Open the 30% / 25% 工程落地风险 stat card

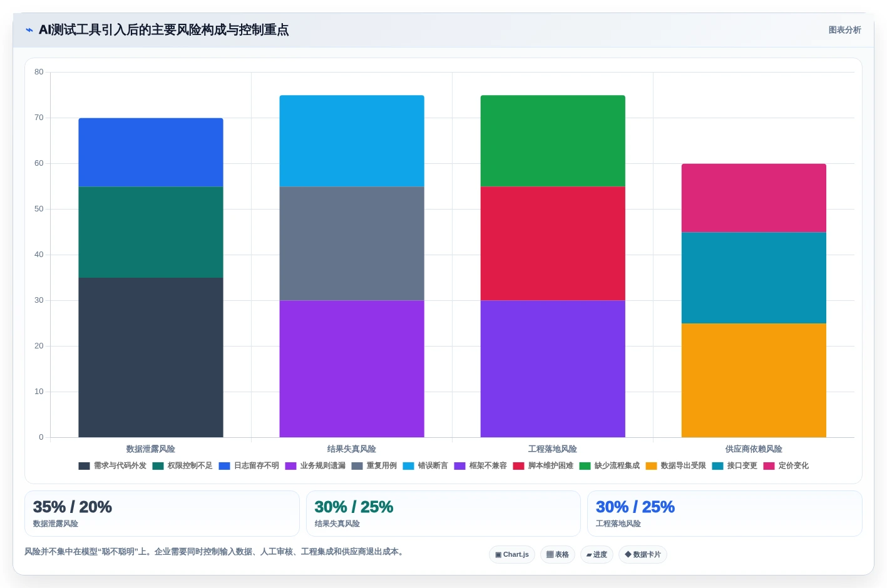coord(725,514)
